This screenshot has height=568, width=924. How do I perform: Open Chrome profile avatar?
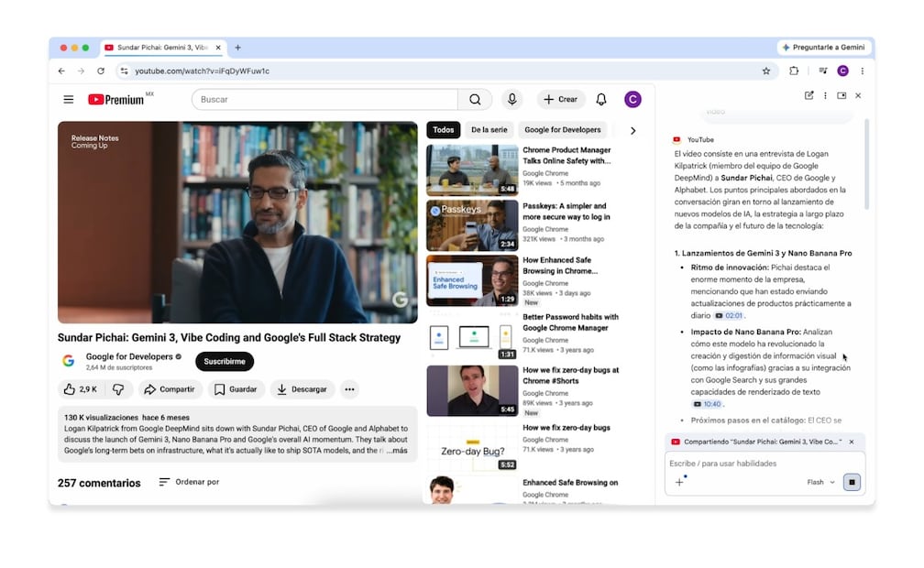tap(842, 71)
